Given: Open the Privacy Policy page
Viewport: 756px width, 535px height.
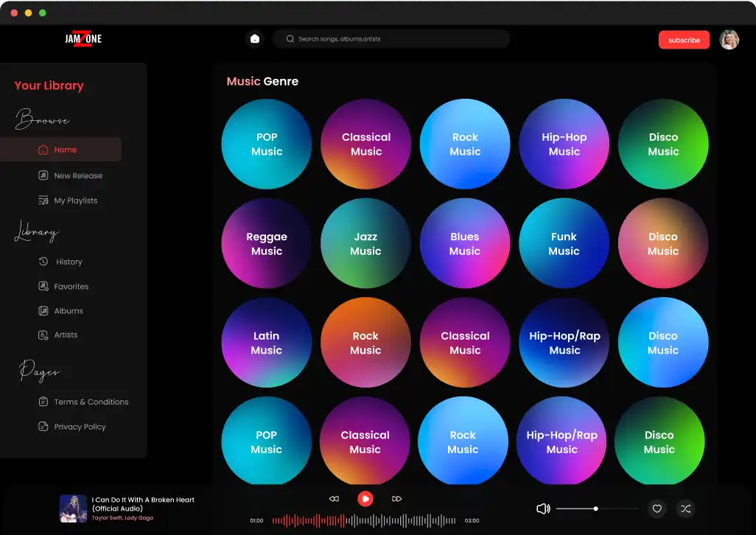Looking at the screenshot, I should click(71, 427).
